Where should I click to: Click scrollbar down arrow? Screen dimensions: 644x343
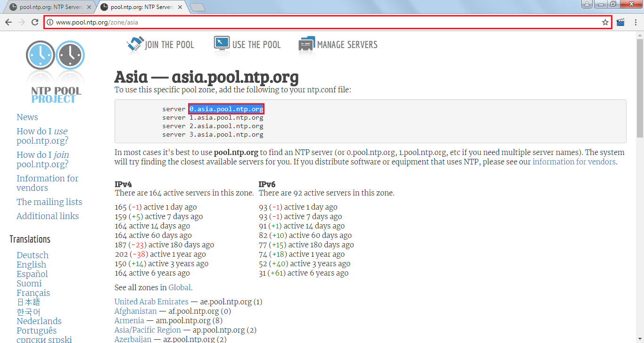pyautogui.click(x=640, y=339)
